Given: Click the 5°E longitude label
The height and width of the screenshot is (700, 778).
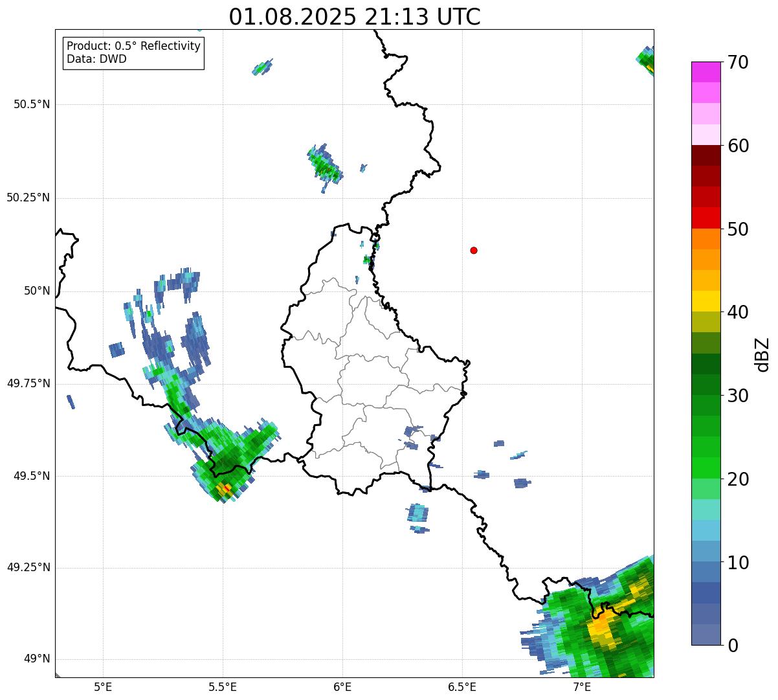Looking at the screenshot, I should pyautogui.click(x=103, y=686).
